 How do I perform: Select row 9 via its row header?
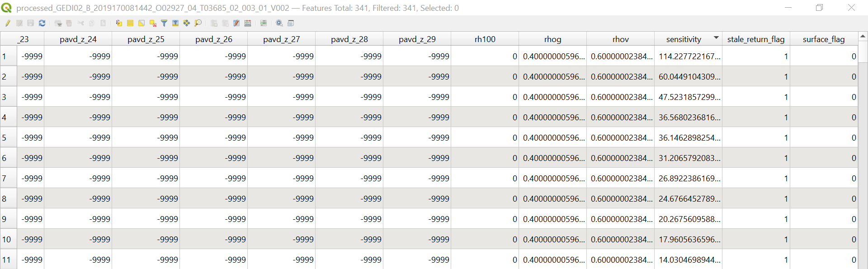tap(9, 219)
